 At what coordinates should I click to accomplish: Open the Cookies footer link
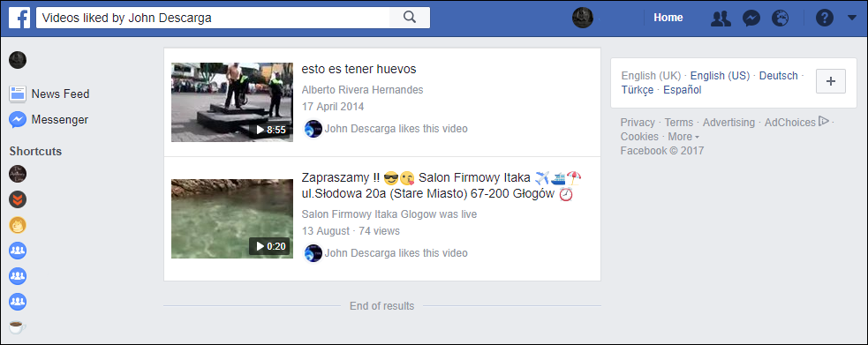[x=639, y=137]
